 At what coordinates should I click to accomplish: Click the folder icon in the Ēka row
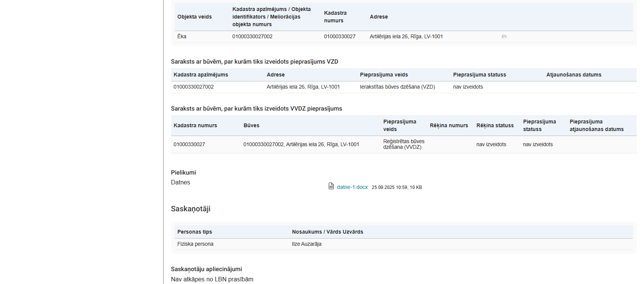pos(504,37)
